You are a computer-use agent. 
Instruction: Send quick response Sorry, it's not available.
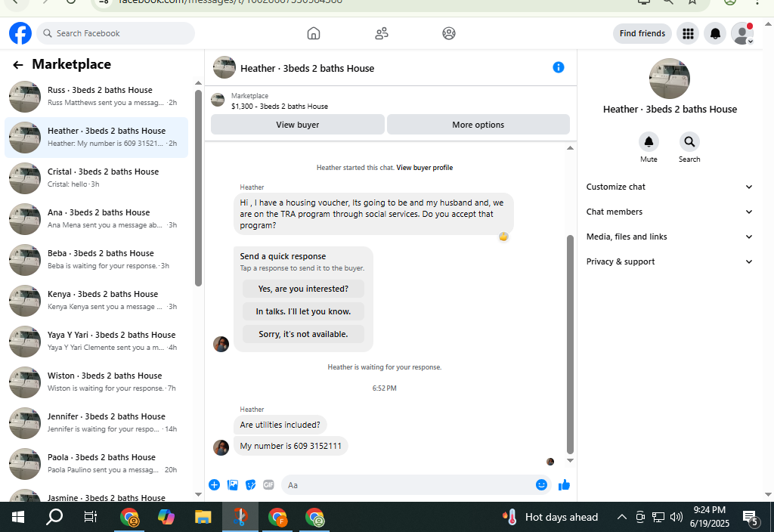[x=303, y=334]
